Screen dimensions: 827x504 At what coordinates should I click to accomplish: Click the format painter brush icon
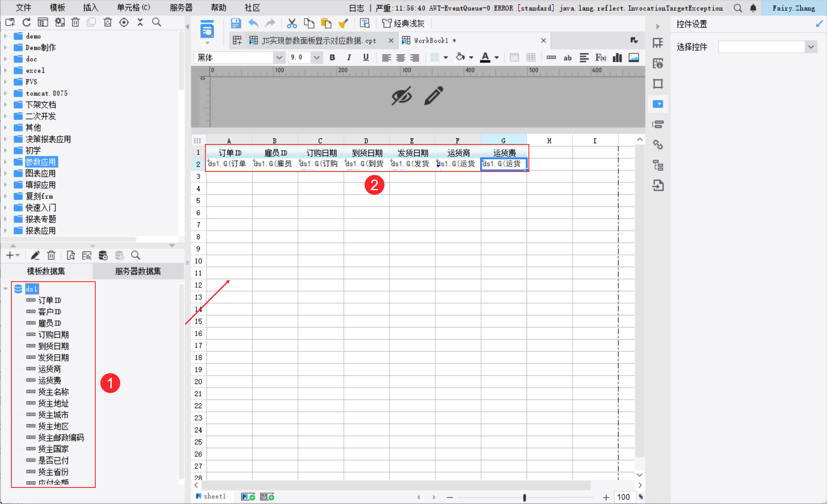tap(343, 23)
